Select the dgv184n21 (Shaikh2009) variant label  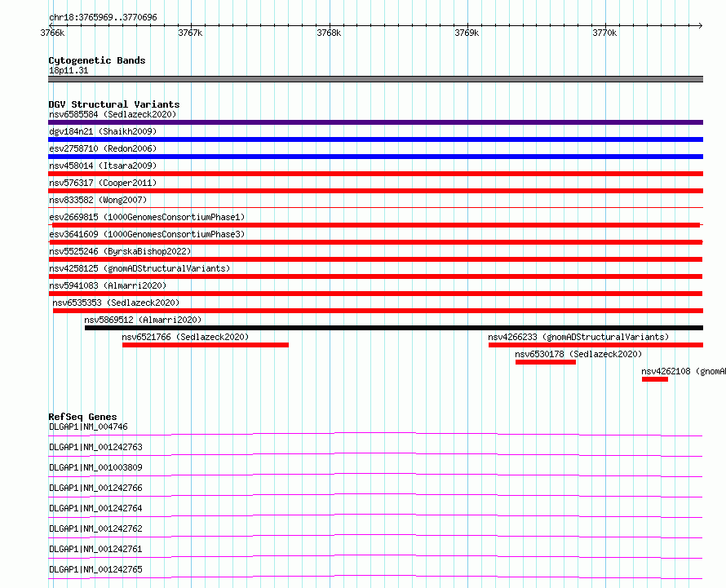pos(103,131)
